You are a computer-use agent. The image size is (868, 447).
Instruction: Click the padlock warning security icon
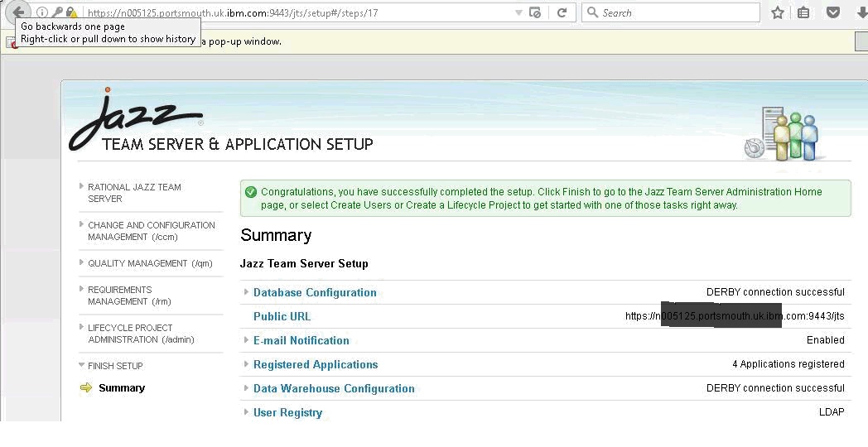point(72,12)
